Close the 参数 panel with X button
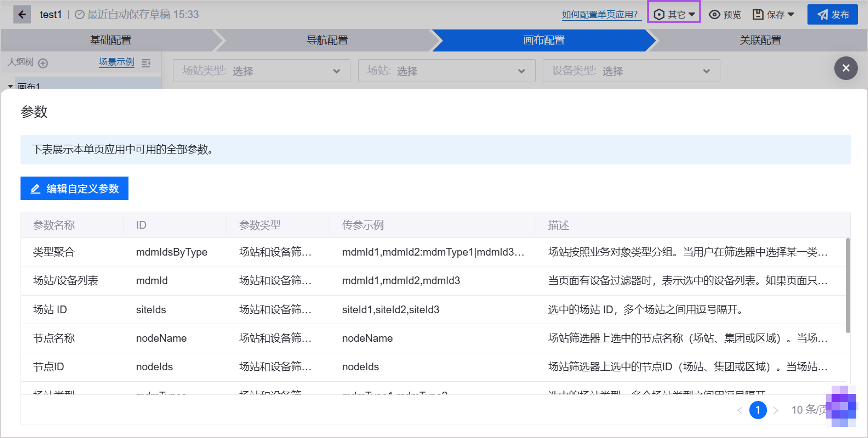868x438 pixels. pos(846,68)
